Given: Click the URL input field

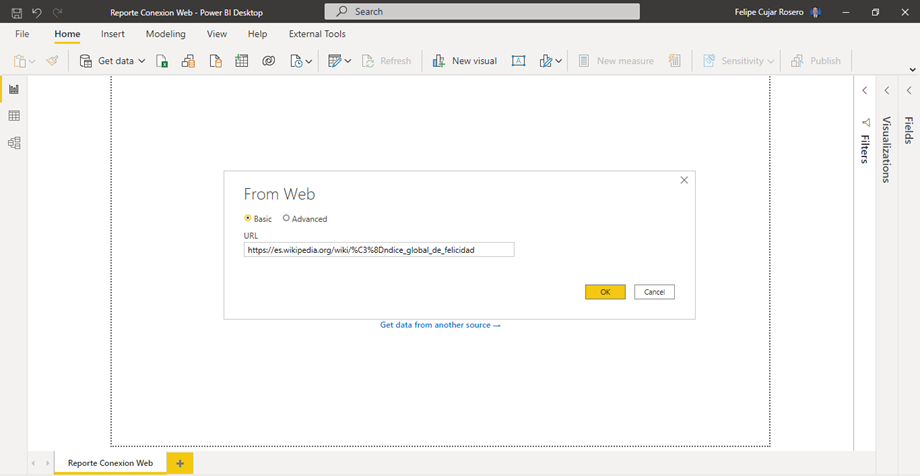Looking at the screenshot, I should tap(379, 249).
